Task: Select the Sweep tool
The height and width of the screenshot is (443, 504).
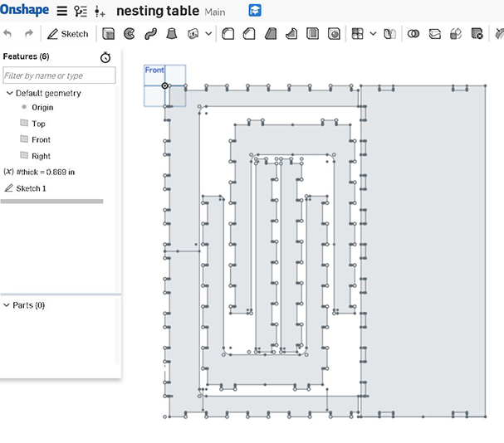Action: pyautogui.click(x=150, y=34)
